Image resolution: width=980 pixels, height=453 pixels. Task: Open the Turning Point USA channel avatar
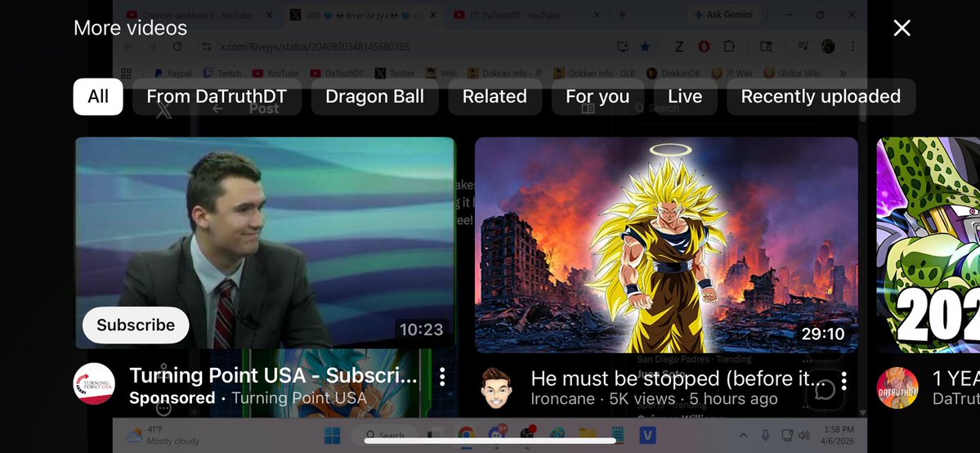click(x=94, y=383)
